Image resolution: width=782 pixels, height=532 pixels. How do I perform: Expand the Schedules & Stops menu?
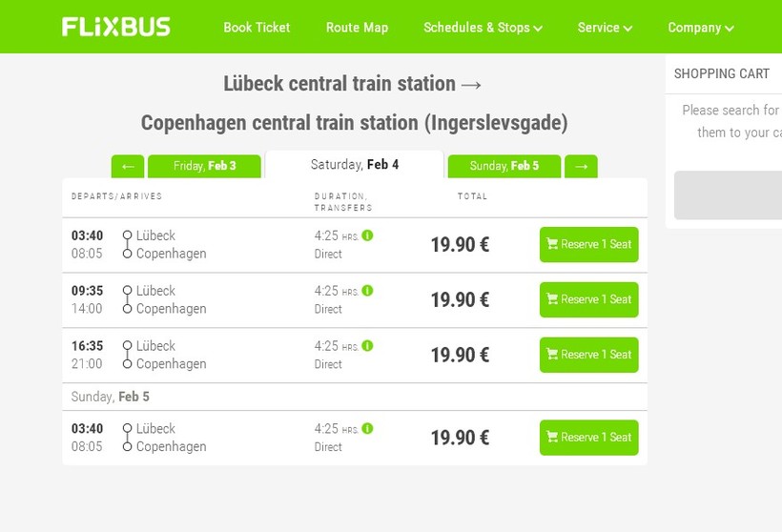tap(483, 28)
